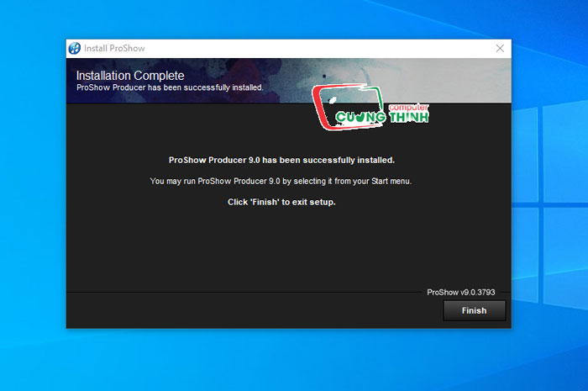Click the Windows logo on desktop wallpaper
The image size is (588, 391).
pyautogui.click(x=549, y=204)
